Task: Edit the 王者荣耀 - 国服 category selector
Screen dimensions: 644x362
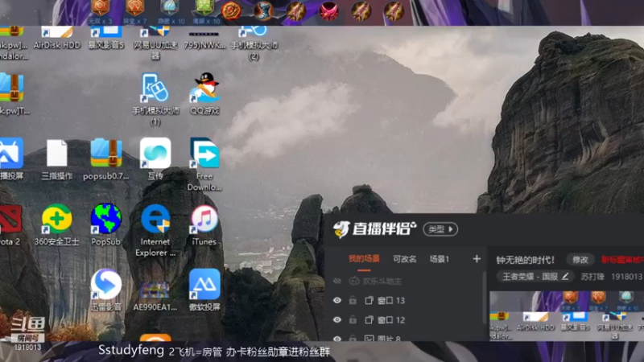Action: coord(535,277)
